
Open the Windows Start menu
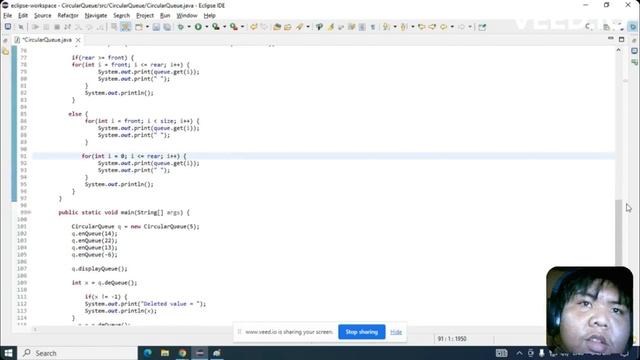pos(8,353)
